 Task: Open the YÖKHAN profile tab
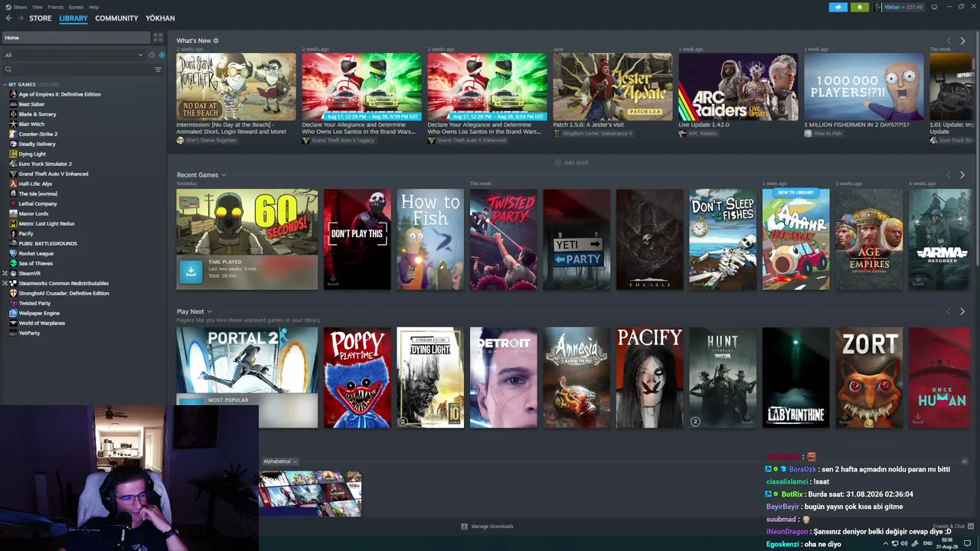point(160,18)
